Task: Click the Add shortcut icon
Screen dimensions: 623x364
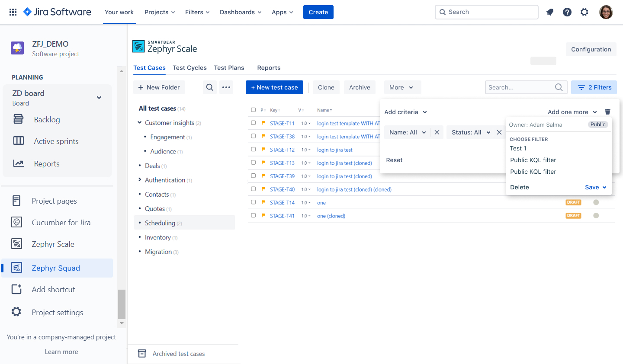Action: (16, 289)
